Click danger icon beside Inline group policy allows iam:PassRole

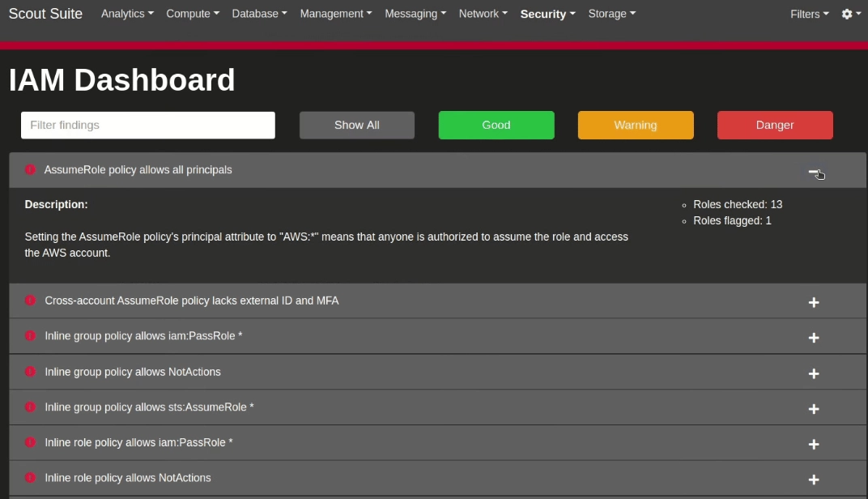30,335
